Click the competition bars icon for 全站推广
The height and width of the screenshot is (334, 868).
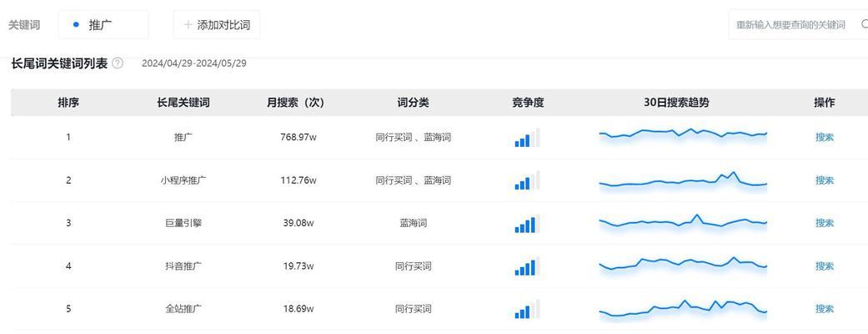pos(527,309)
